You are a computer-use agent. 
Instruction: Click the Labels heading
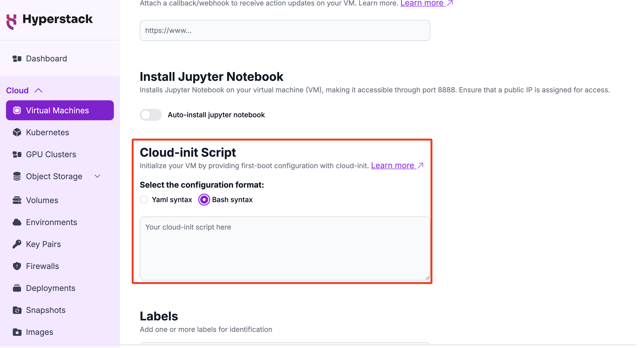coord(159,316)
